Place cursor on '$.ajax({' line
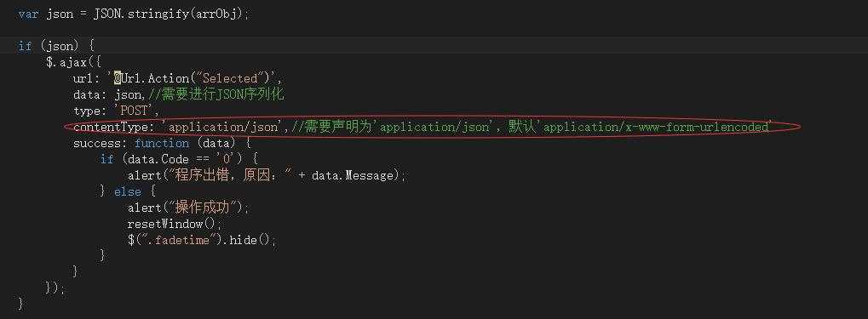The image size is (868, 319). [73, 62]
